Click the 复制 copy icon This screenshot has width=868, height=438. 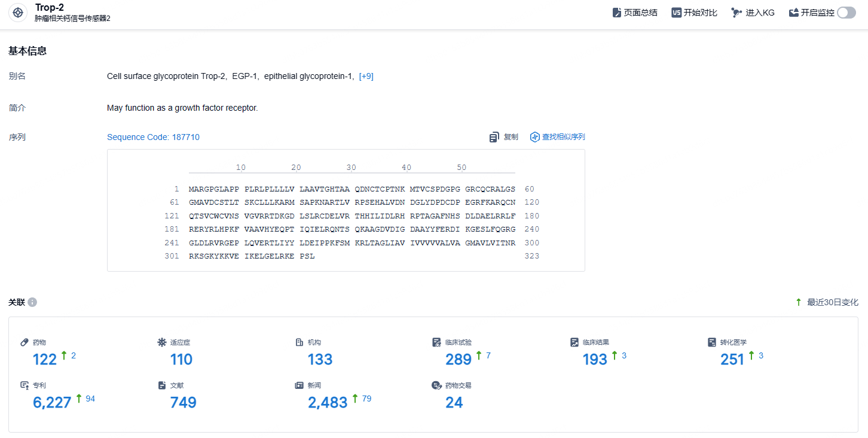(x=494, y=137)
